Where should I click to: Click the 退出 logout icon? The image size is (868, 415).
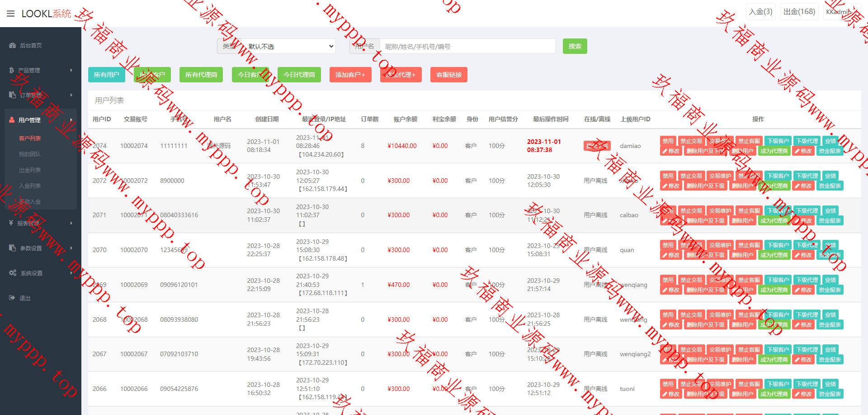click(x=12, y=298)
